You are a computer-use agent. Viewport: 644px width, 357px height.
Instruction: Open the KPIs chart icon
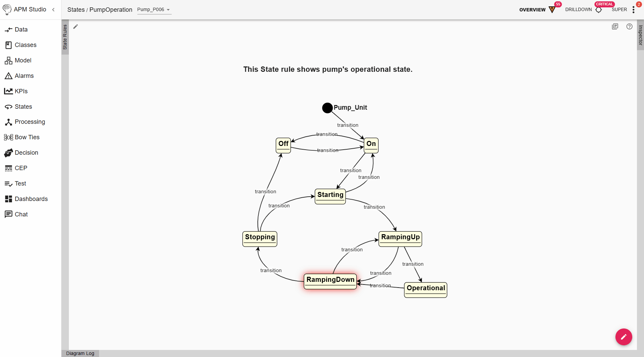tap(8, 91)
